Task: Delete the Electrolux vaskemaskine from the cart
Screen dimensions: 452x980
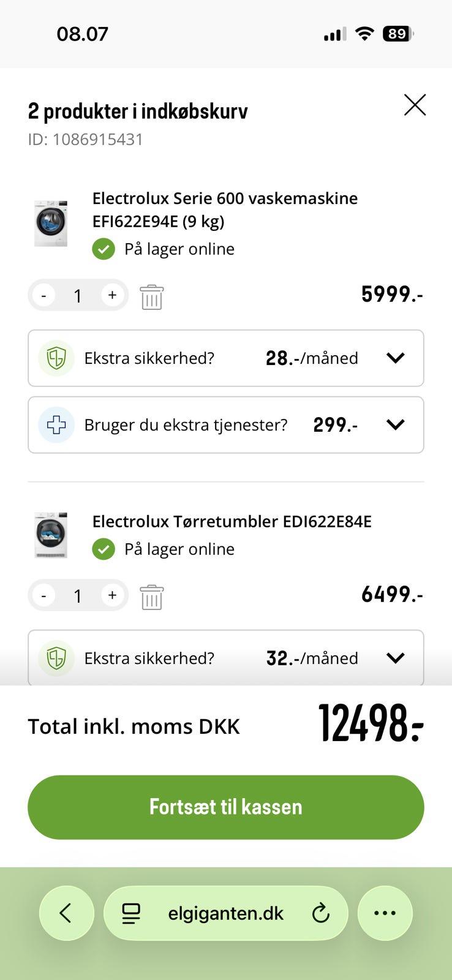Action: coord(151,297)
